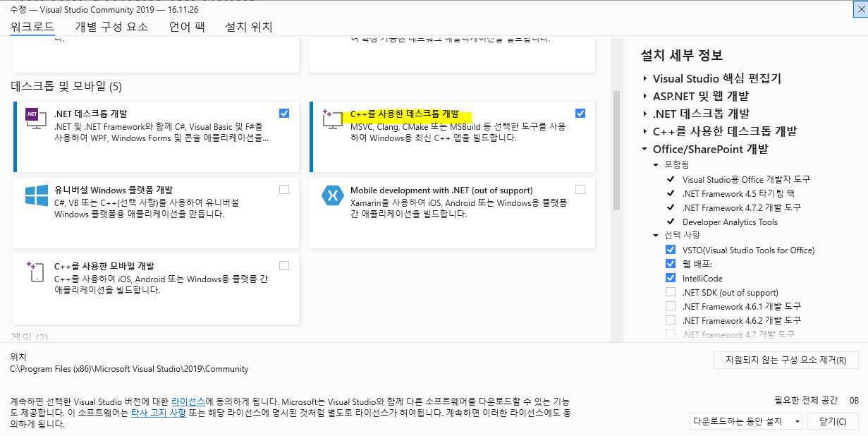Click the 데스크톱 및 모바일 (5) section heading
This screenshot has width=868, height=436.
point(66,86)
